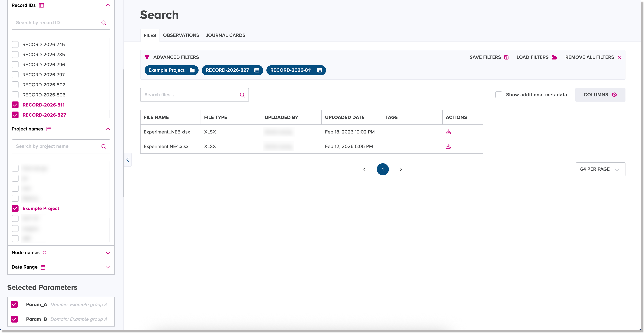Viewport: 644px width, 333px height.
Task: Check RECORD-2026-796 checkbox
Action: point(15,65)
